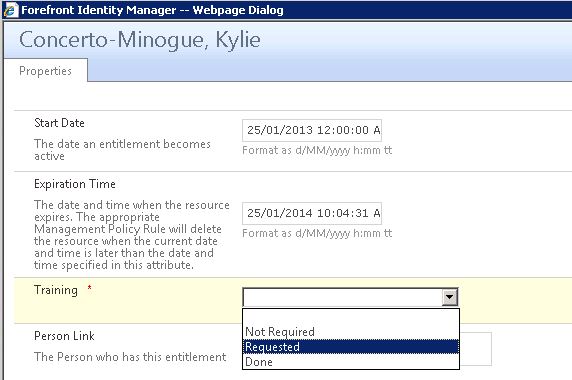Click the 'Training' field label

click(x=56, y=290)
